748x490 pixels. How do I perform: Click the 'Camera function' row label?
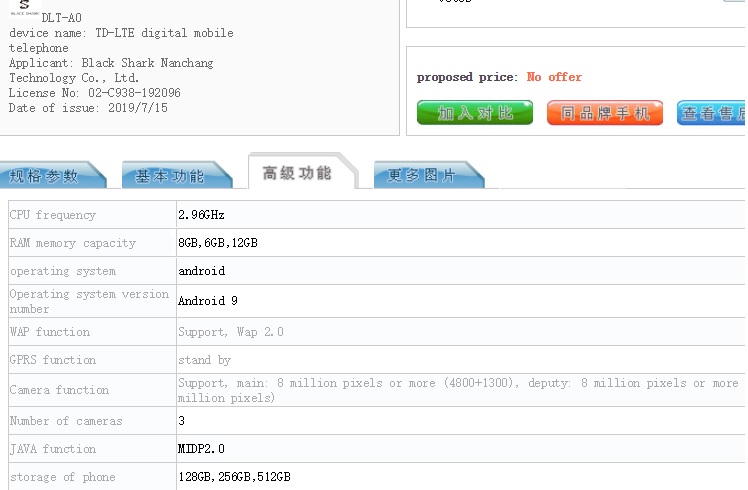click(x=59, y=390)
